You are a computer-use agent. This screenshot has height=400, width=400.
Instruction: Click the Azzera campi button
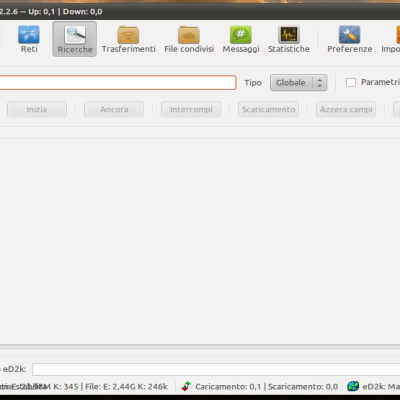click(x=346, y=109)
